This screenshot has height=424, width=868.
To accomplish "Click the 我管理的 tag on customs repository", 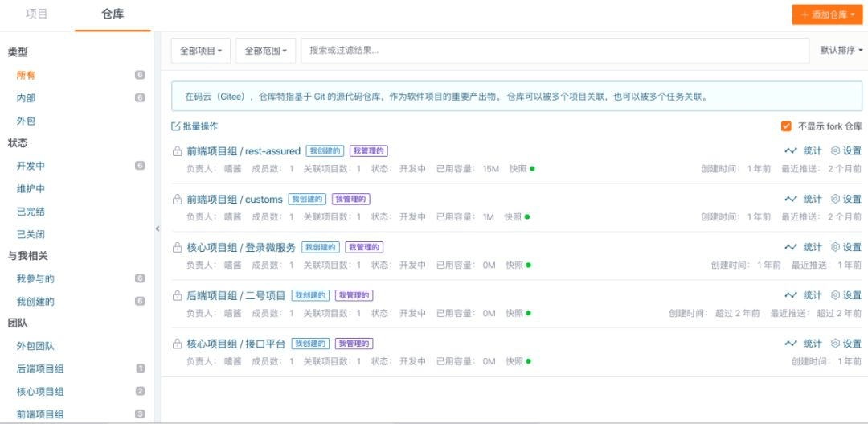I will coord(351,199).
